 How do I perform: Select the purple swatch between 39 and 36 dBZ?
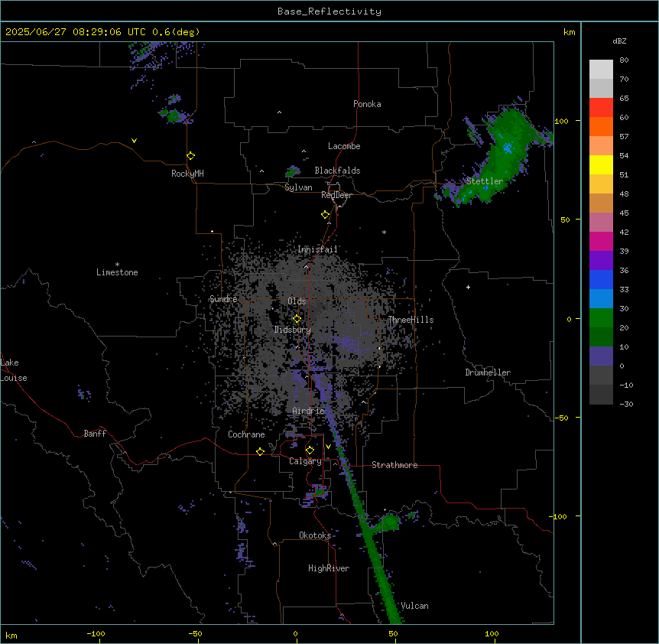[x=601, y=260]
